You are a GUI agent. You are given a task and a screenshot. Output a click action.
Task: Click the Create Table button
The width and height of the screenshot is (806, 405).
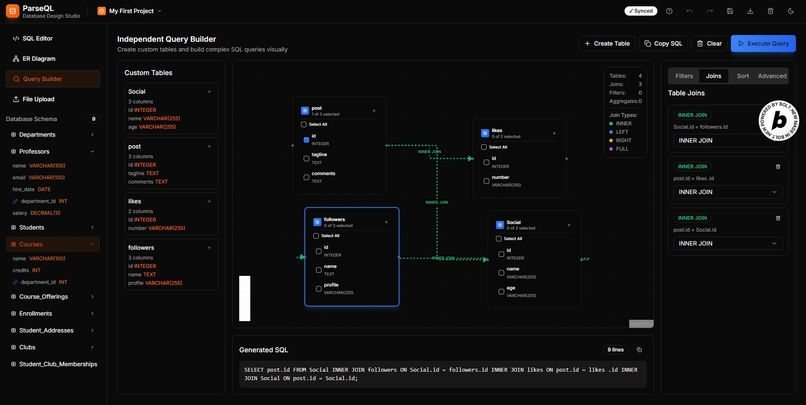pyautogui.click(x=607, y=44)
